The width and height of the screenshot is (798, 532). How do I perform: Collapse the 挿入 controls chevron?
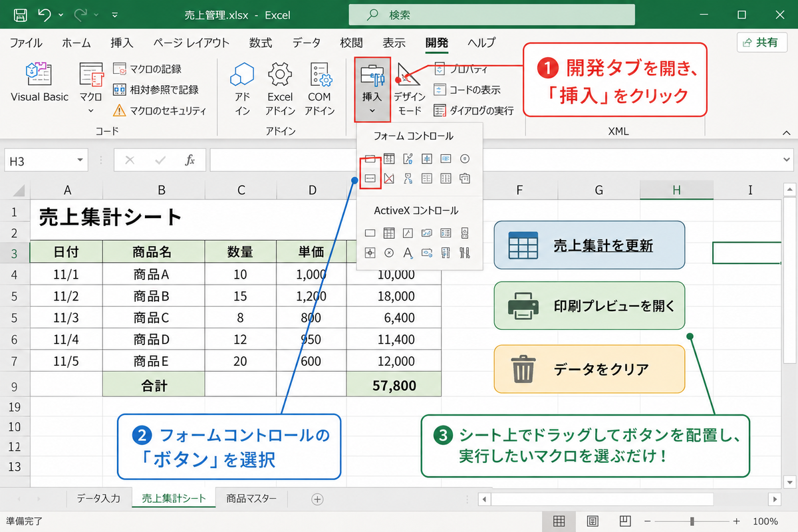point(372,110)
